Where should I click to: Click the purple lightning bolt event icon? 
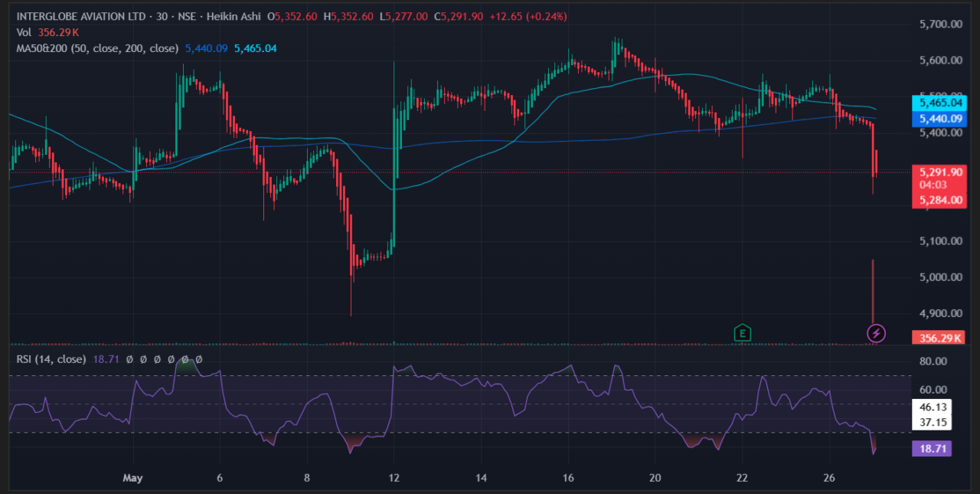tap(876, 333)
